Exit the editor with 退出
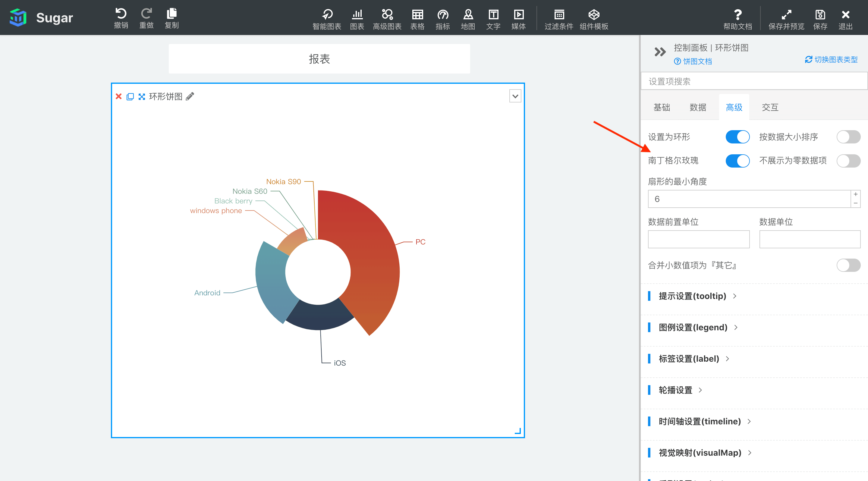Screen dimensions: 868x481 click(845, 19)
